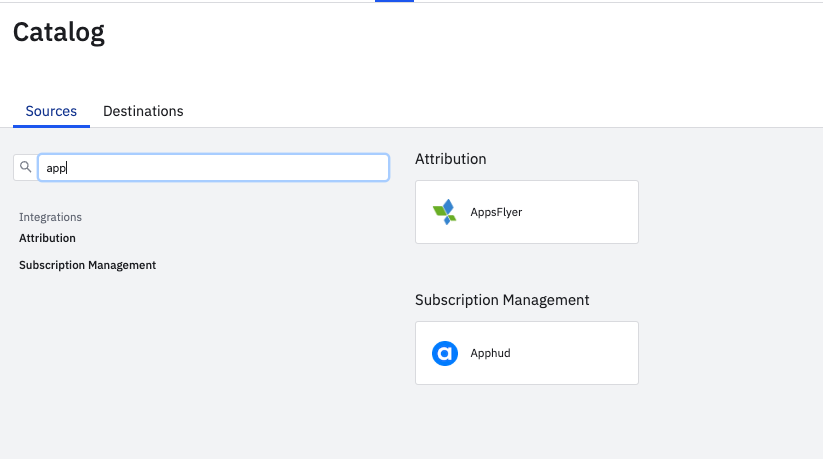The width and height of the screenshot is (823, 459).
Task: Click empty sidebar area below filters
Action: coord(150,360)
